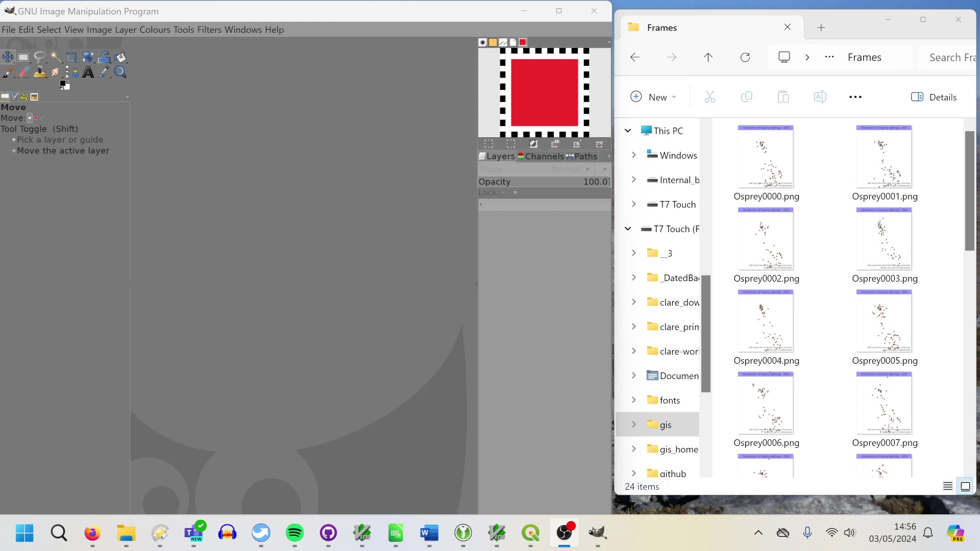
Task: Activate the Zoom magnifier tool
Action: [120, 72]
